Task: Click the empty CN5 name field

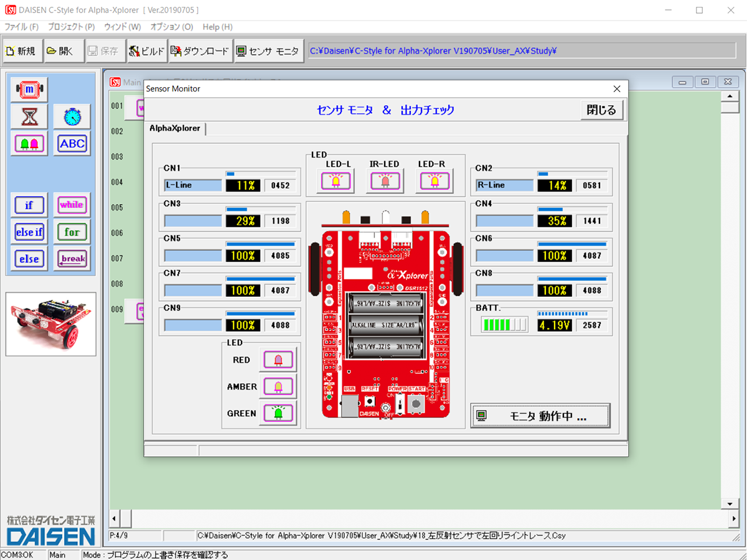Action: pyautogui.click(x=193, y=256)
